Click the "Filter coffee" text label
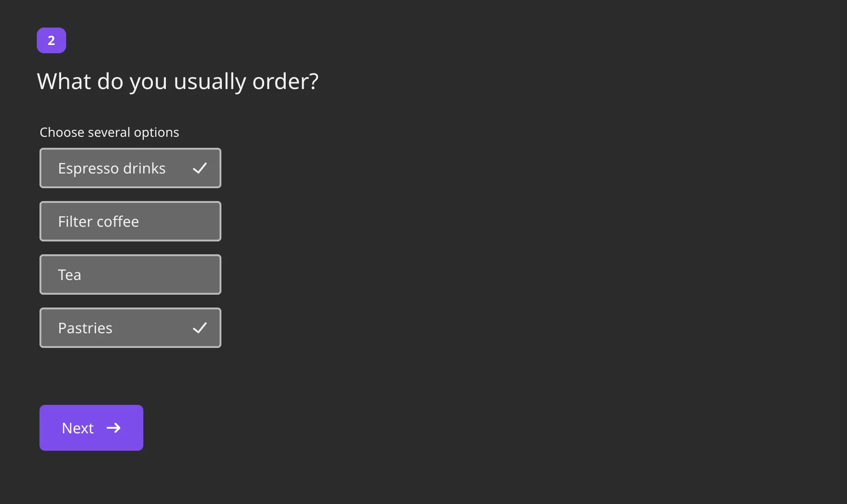The width and height of the screenshot is (847, 504). [98, 222]
